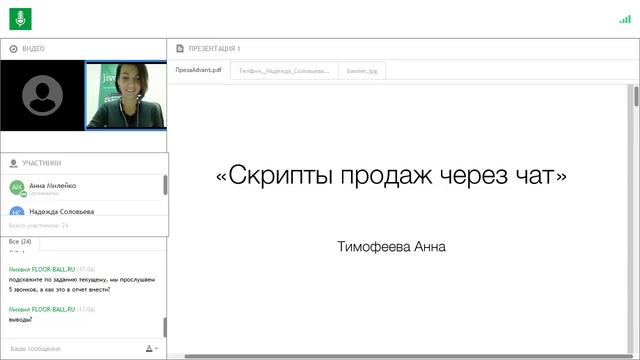Select the blank avatar video tile

coord(42,96)
